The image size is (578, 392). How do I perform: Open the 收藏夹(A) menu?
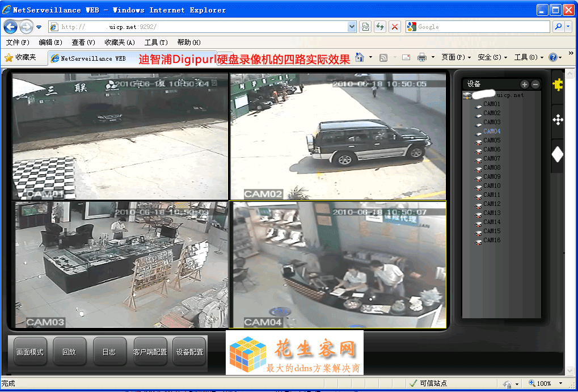[x=120, y=43]
